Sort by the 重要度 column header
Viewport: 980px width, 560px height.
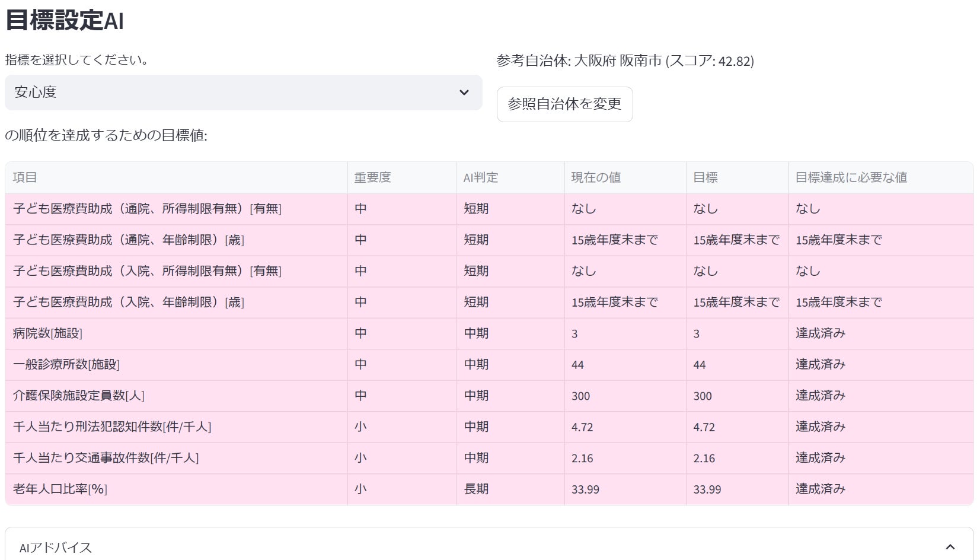tap(372, 177)
